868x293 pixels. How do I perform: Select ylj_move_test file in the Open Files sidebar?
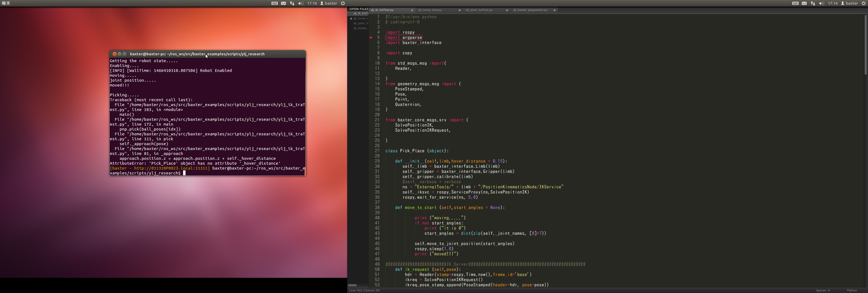360,18
